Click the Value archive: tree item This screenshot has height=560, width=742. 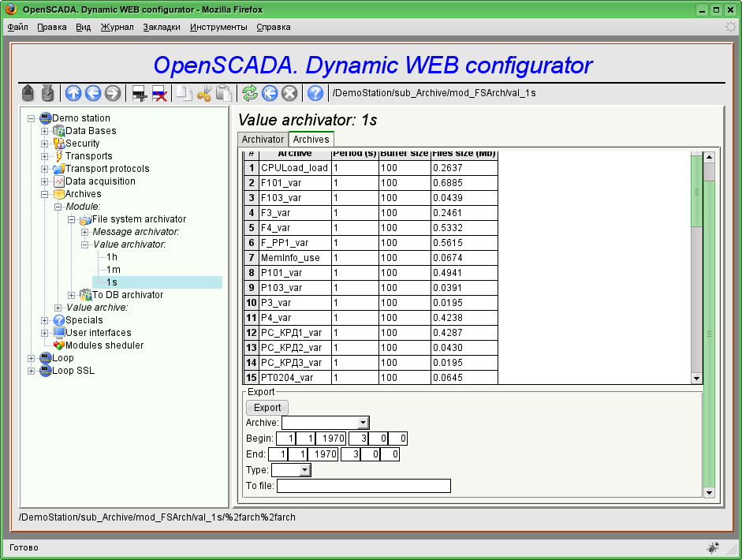point(96,308)
